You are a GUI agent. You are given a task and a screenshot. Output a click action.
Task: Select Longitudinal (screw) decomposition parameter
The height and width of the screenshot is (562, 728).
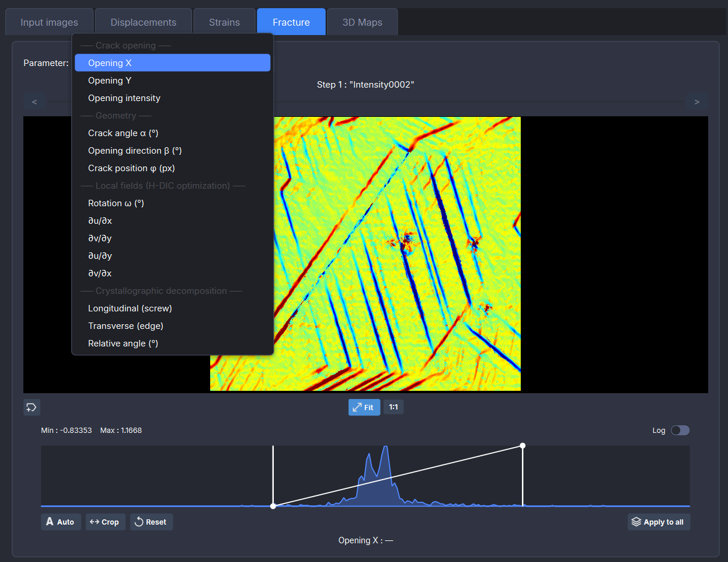click(x=128, y=308)
